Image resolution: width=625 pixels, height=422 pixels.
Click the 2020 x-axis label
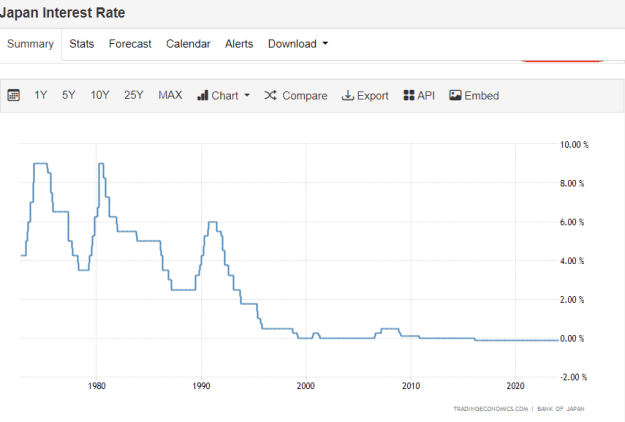tap(515, 386)
